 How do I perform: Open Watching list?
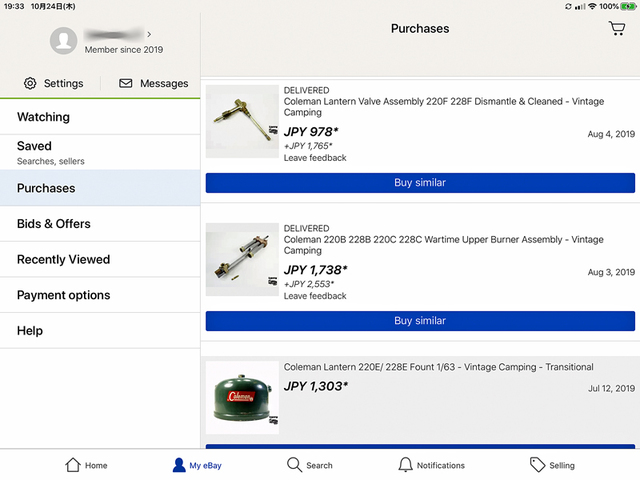coord(100,117)
